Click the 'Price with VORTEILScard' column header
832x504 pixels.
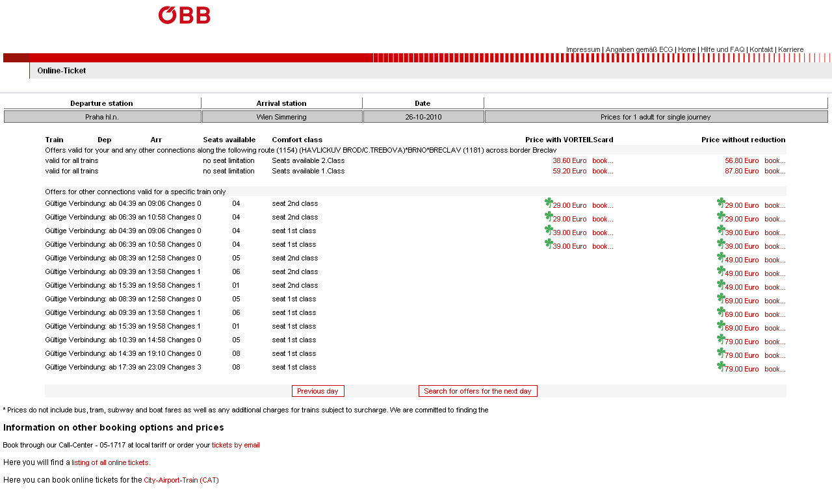click(569, 140)
